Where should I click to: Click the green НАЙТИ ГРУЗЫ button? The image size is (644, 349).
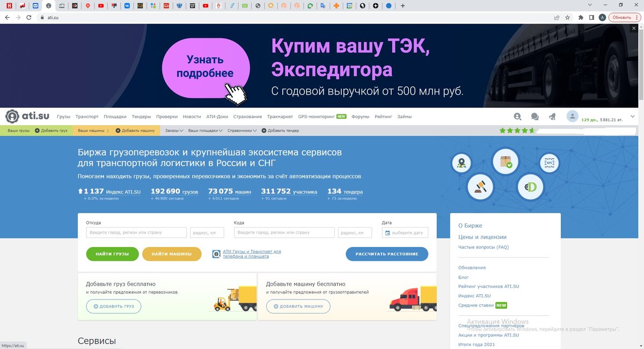pos(112,254)
